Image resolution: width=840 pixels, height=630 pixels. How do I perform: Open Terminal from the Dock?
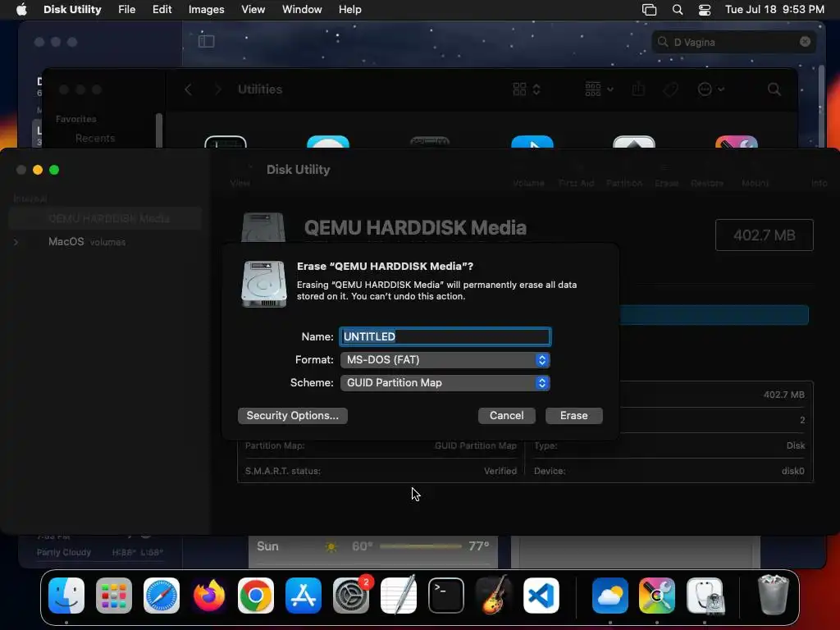click(x=445, y=596)
